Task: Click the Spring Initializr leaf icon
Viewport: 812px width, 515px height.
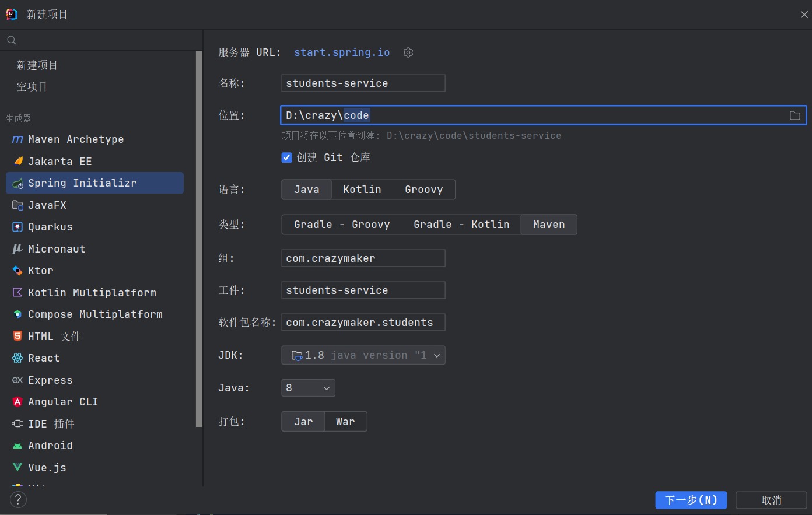Action: (x=17, y=183)
